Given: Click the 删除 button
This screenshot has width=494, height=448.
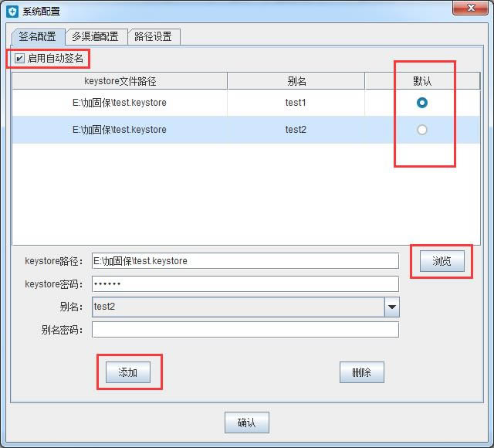Looking at the screenshot, I should tap(362, 372).
